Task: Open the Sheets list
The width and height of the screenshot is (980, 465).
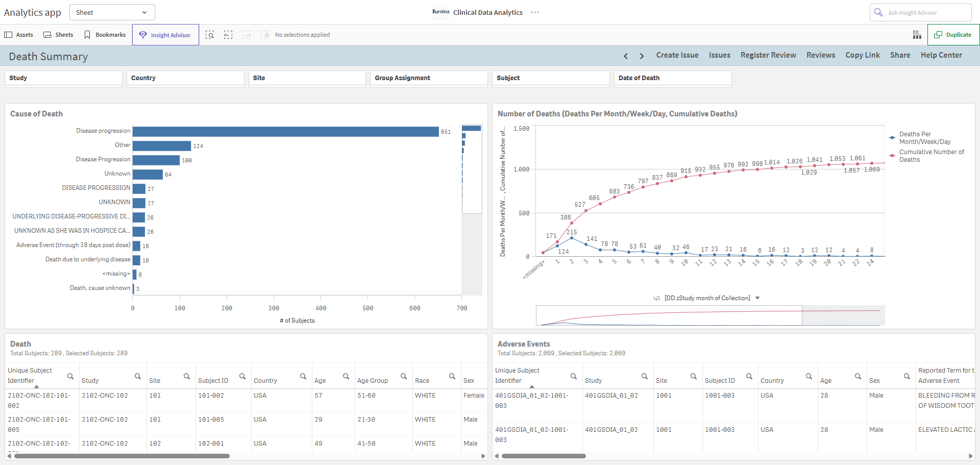Action: pos(58,35)
